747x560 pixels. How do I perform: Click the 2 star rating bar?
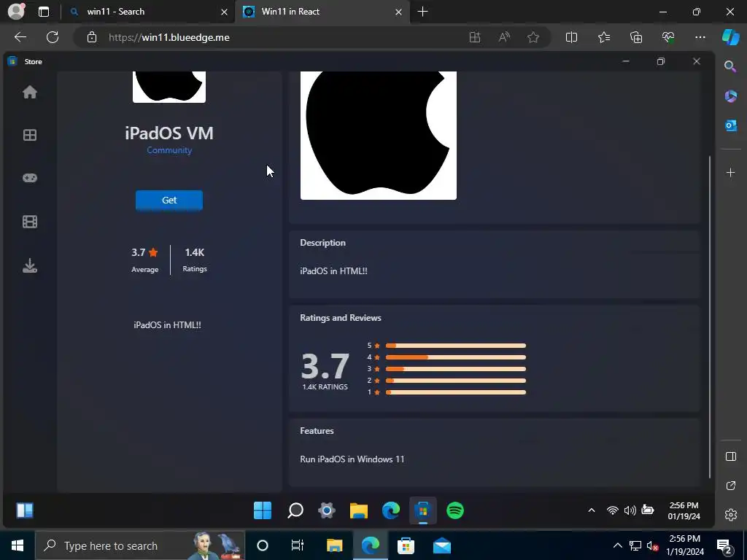[456, 381]
